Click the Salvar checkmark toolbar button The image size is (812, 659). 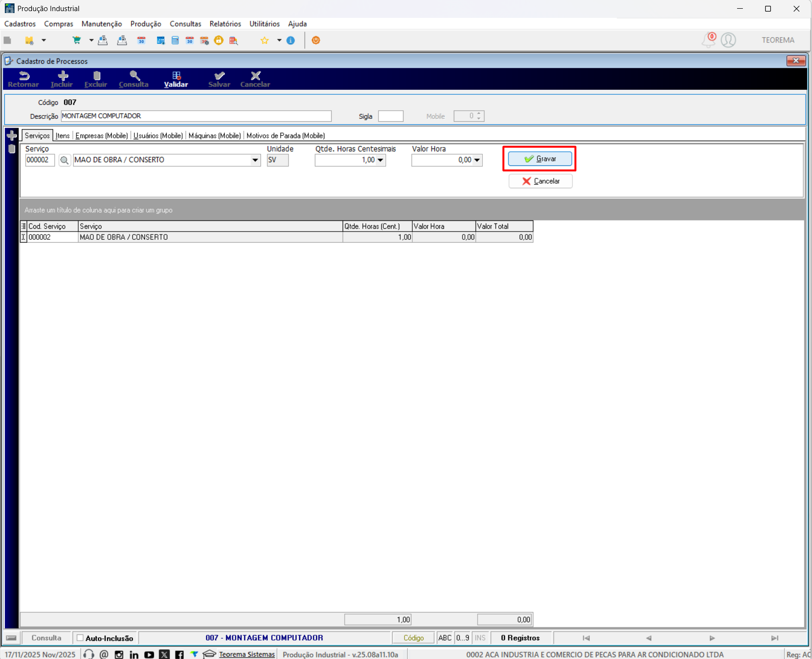point(219,79)
